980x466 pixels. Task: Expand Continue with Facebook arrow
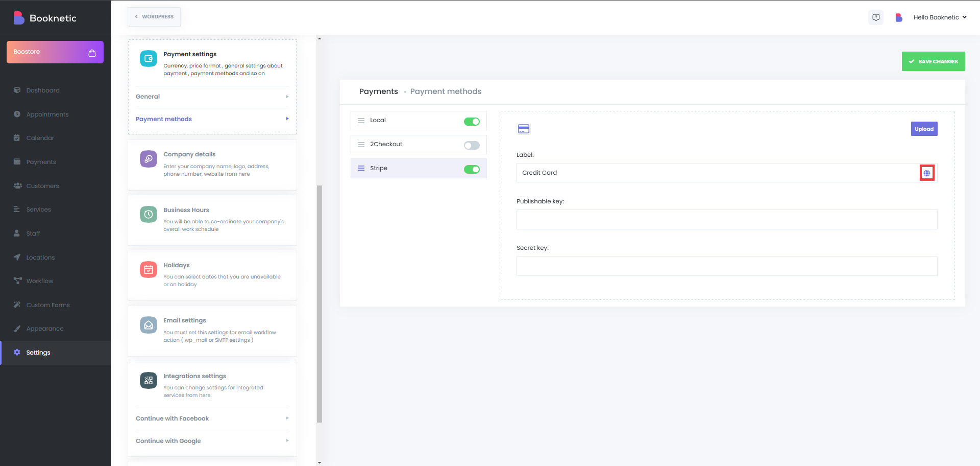point(287,418)
